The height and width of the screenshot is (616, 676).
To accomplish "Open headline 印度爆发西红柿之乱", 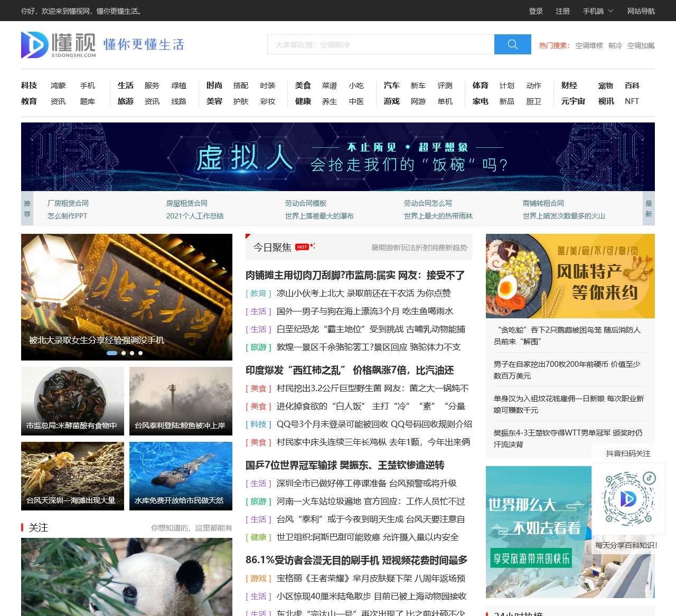I will click(350, 370).
